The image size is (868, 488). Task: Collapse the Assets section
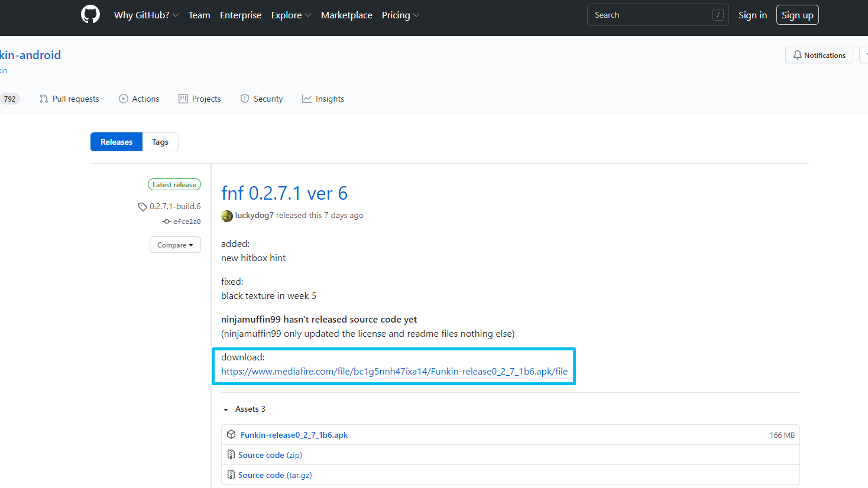244,409
